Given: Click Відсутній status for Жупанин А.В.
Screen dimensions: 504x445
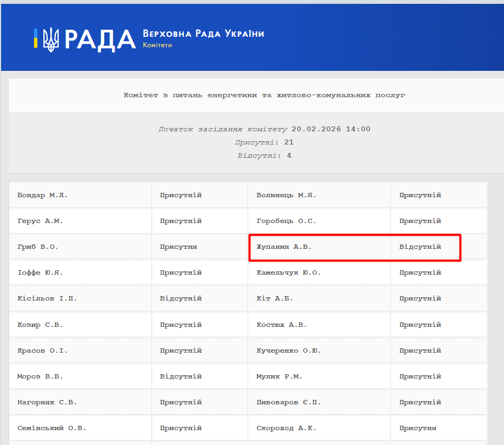Looking at the screenshot, I should point(420,247).
